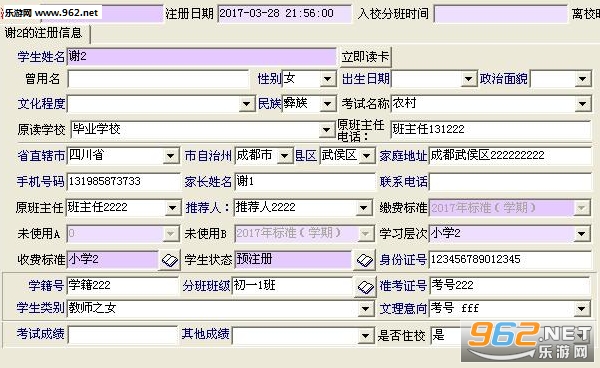This screenshot has width=600, height=368.
Task: Open the 考试名称 dropdown arrow
Action: pos(582,104)
